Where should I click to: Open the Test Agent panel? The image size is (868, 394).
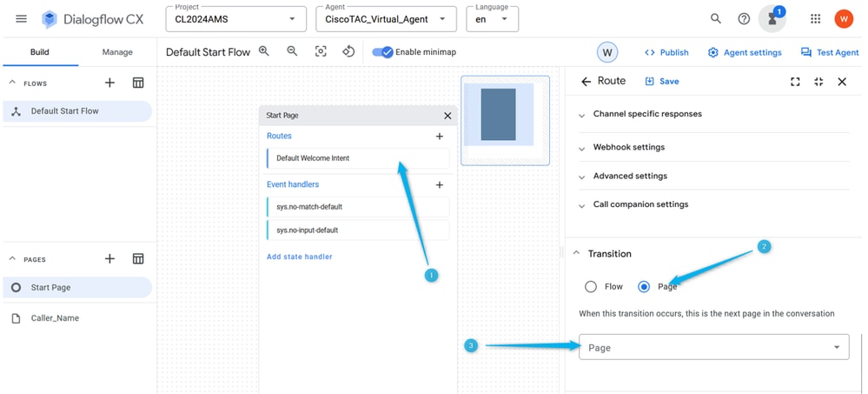pyautogui.click(x=829, y=53)
